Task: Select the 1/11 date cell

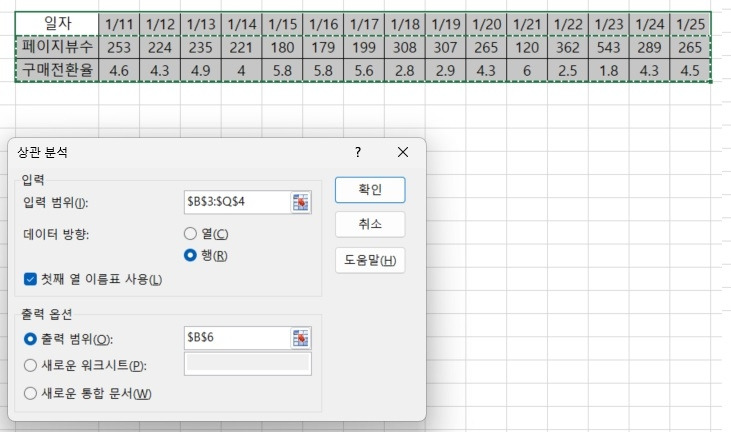Action: click(119, 24)
